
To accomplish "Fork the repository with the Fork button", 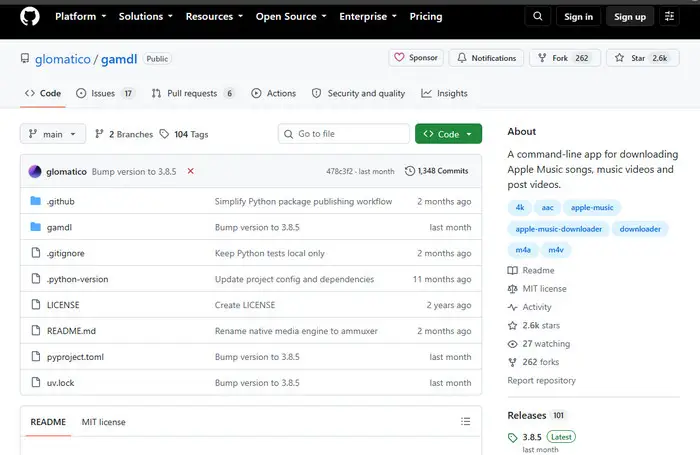I will pos(565,58).
